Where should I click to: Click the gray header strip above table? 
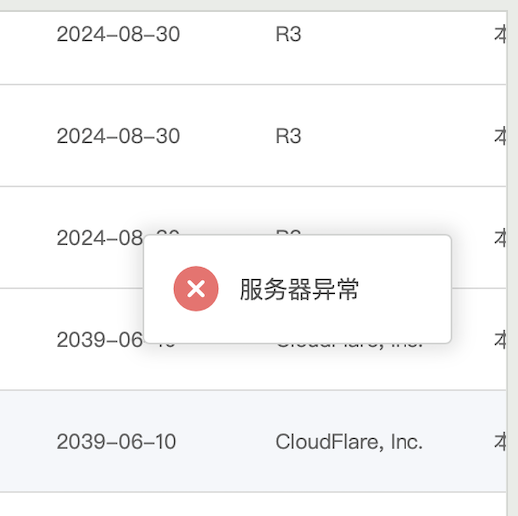259,5
